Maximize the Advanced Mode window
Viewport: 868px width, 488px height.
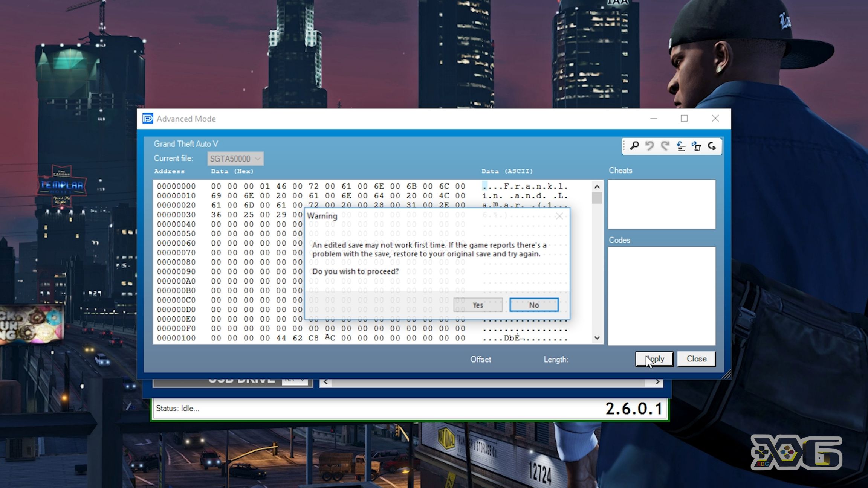[x=684, y=119]
